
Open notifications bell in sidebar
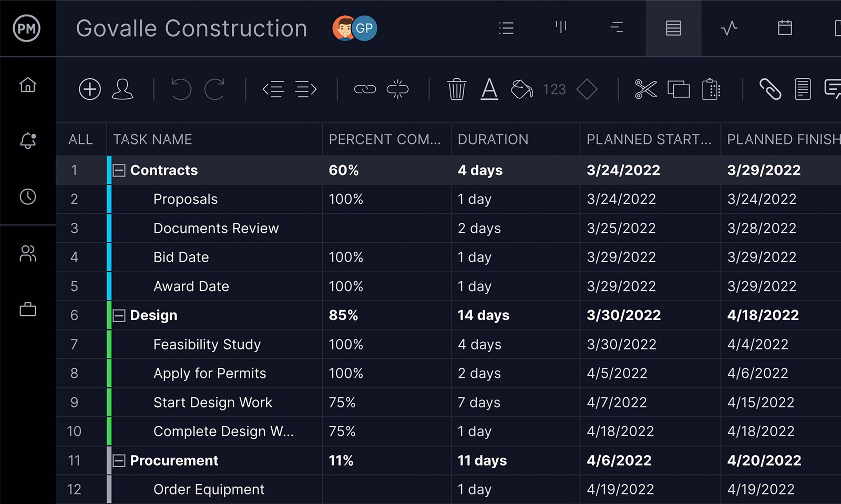pyautogui.click(x=28, y=140)
